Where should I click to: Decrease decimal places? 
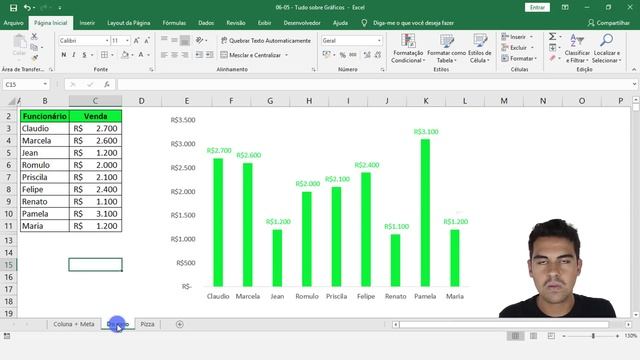(378, 55)
